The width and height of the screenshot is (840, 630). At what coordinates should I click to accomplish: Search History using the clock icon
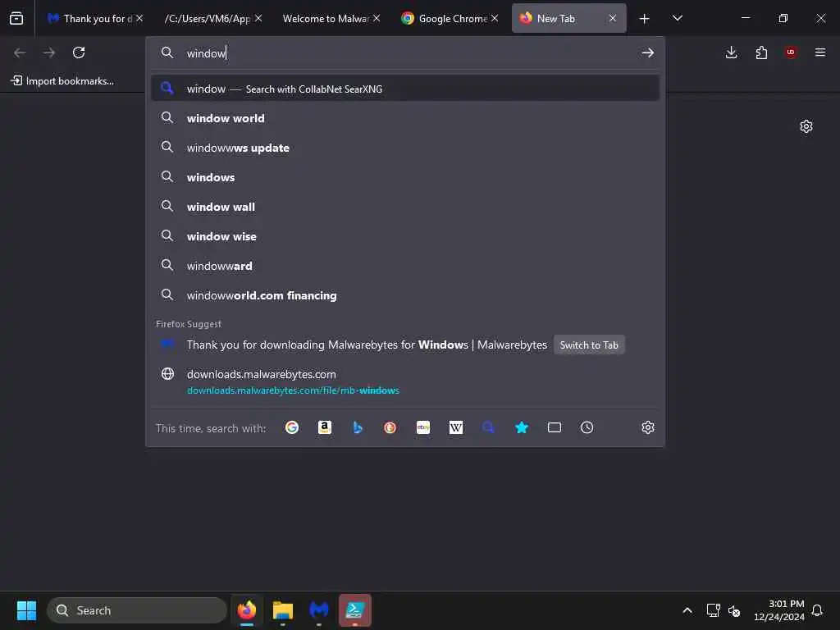coord(587,427)
